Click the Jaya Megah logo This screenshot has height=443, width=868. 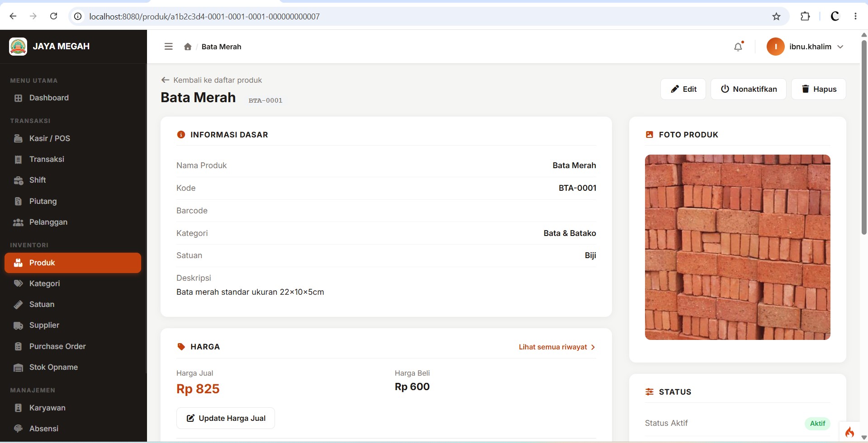tap(18, 46)
